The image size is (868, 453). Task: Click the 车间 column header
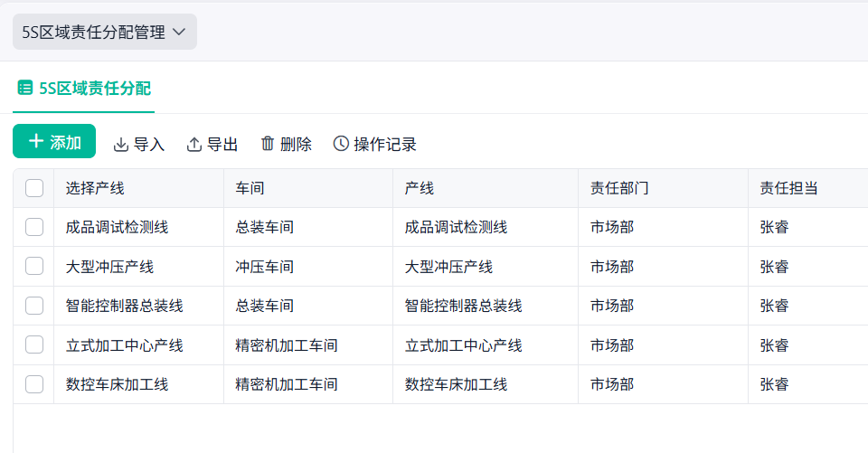point(250,188)
